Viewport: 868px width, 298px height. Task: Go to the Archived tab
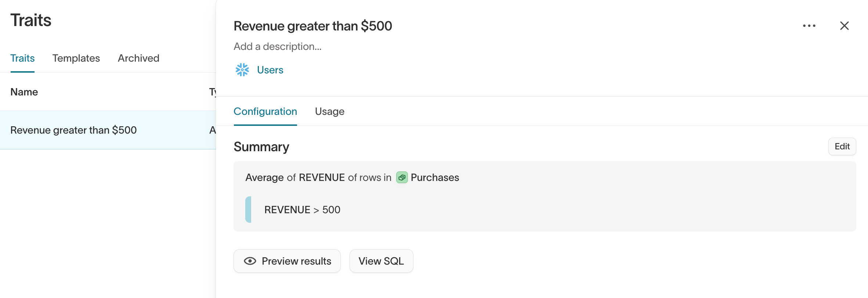pyautogui.click(x=138, y=58)
